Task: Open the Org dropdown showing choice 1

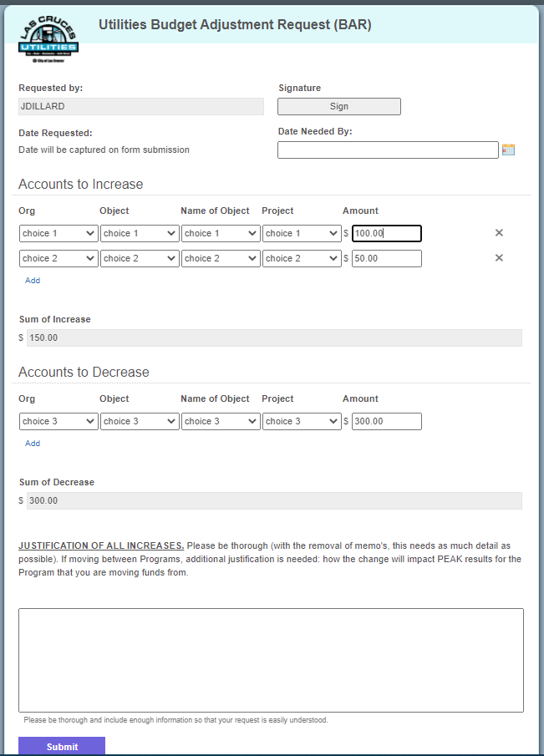Action: tap(58, 233)
